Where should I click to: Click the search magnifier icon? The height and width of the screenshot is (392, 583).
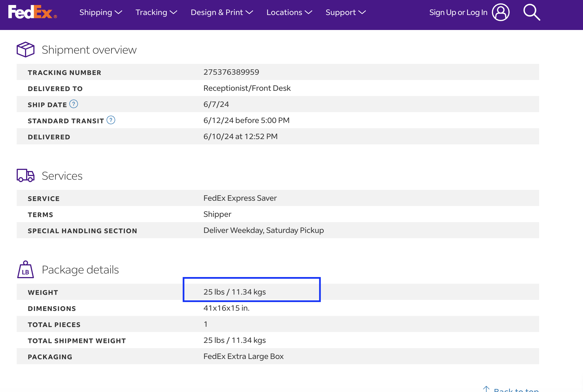pos(532,12)
